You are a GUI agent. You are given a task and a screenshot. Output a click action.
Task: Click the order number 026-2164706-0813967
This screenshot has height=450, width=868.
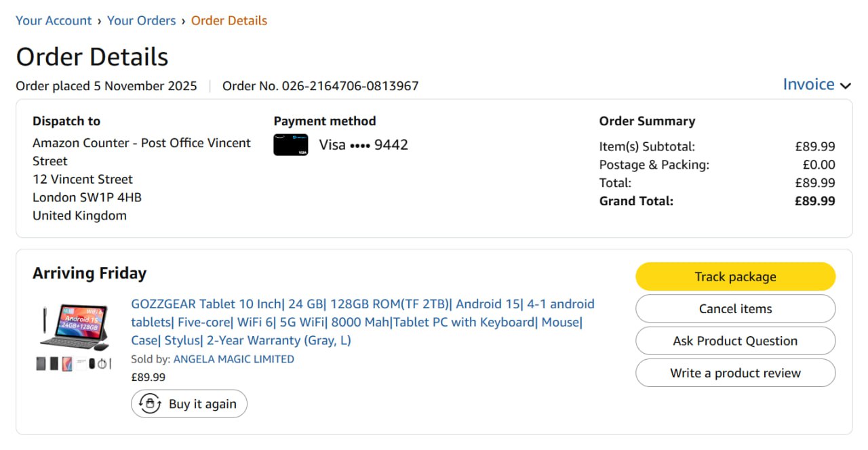(x=350, y=86)
